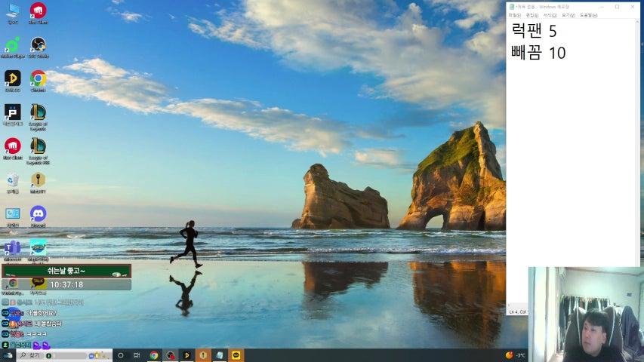Click the Task View taskbar button
The width and height of the screenshot is (644, 362).
137,355
